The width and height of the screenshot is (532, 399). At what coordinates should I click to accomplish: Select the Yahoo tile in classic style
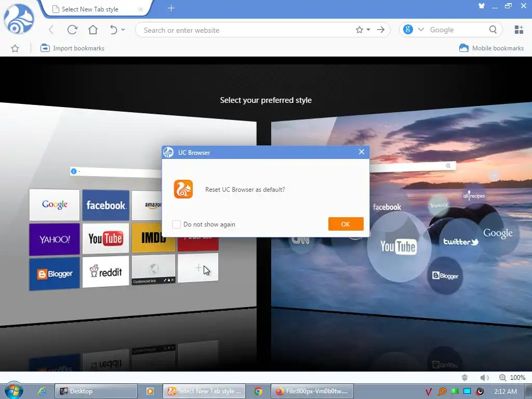point(54,239)
